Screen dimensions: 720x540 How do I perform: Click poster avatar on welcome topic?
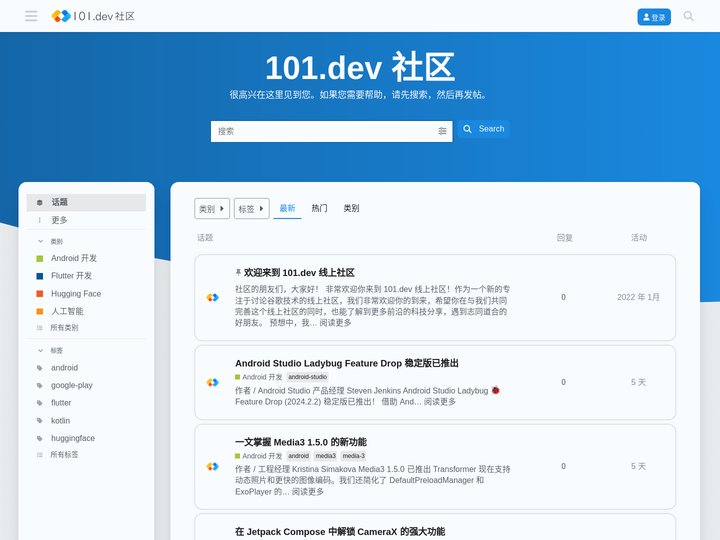[x=212, y=298]
